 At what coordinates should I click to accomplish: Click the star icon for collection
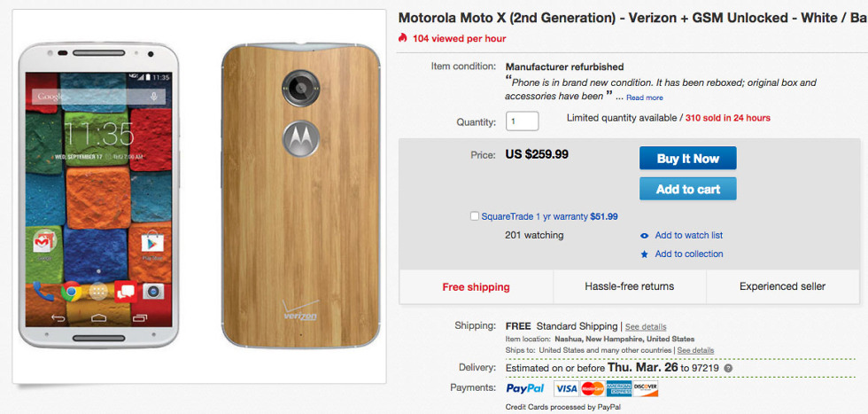point(645,254)
